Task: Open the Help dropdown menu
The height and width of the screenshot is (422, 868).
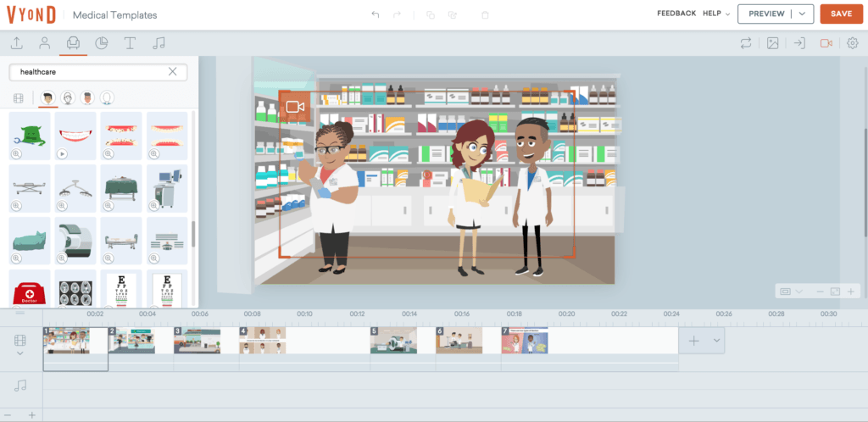Action: [716, 14]
